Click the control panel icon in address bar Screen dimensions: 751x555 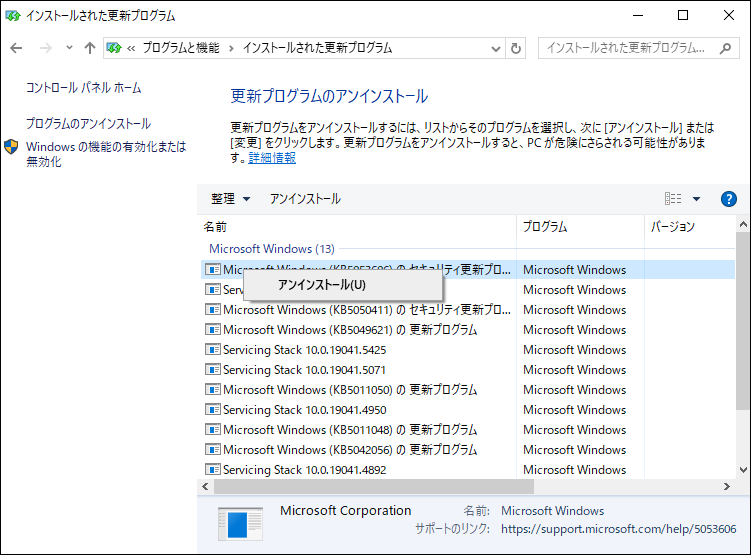114,48
